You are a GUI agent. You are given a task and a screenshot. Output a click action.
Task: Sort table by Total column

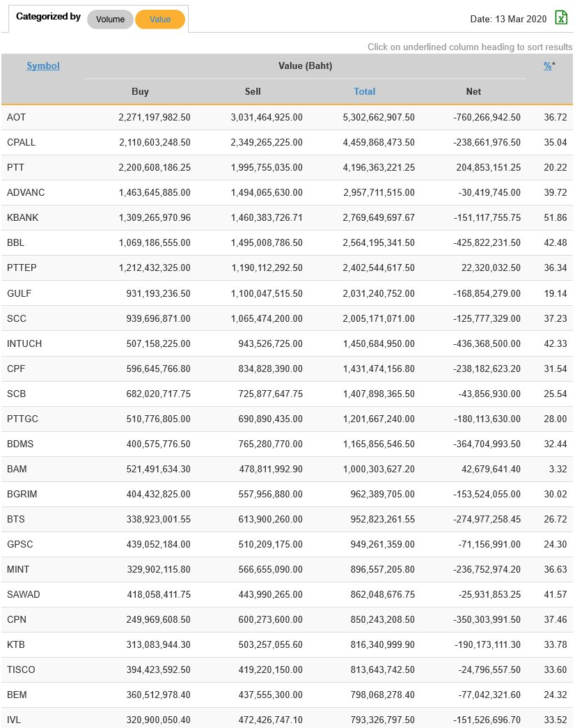[x=364, y=91]
